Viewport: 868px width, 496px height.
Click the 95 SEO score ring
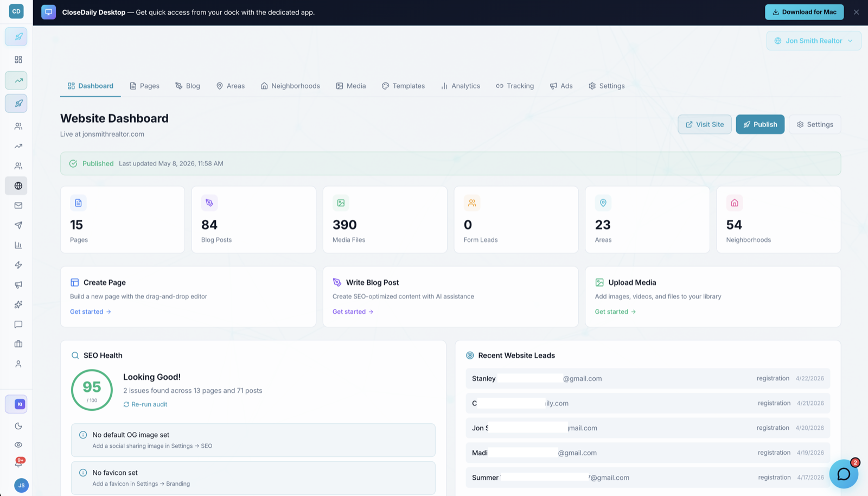click(x=92, y=390)
